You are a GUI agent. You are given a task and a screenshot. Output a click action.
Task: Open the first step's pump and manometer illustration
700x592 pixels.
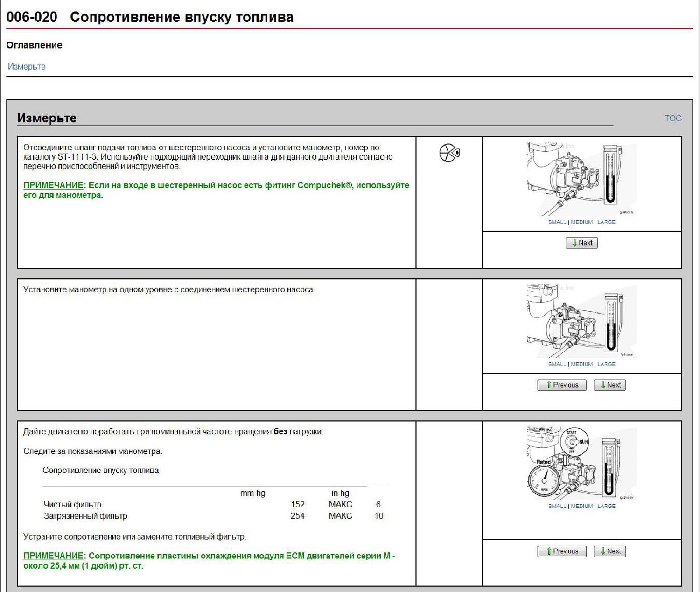click(x=581, y=179)
